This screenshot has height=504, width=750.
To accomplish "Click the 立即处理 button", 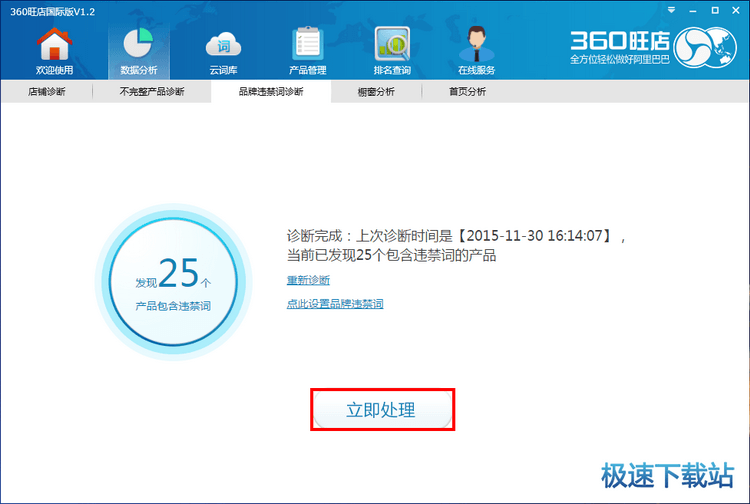I will (382, 410).
